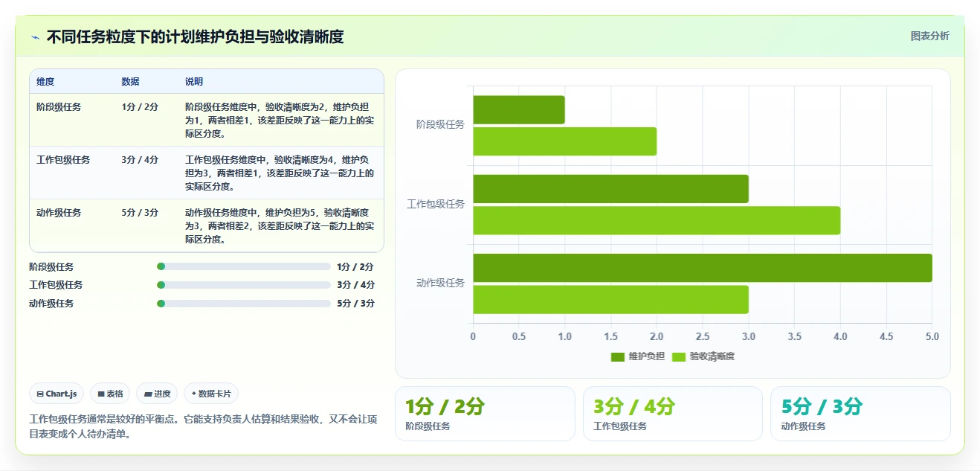The image size is (980, 471).
Task: Click 动作级任务 cell in the table
Action: 59,213
